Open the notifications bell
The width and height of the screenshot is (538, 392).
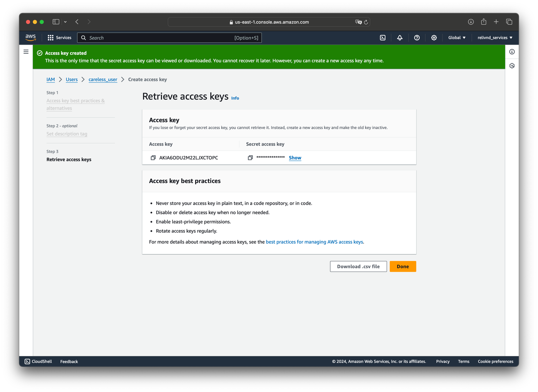pos(400,38)
